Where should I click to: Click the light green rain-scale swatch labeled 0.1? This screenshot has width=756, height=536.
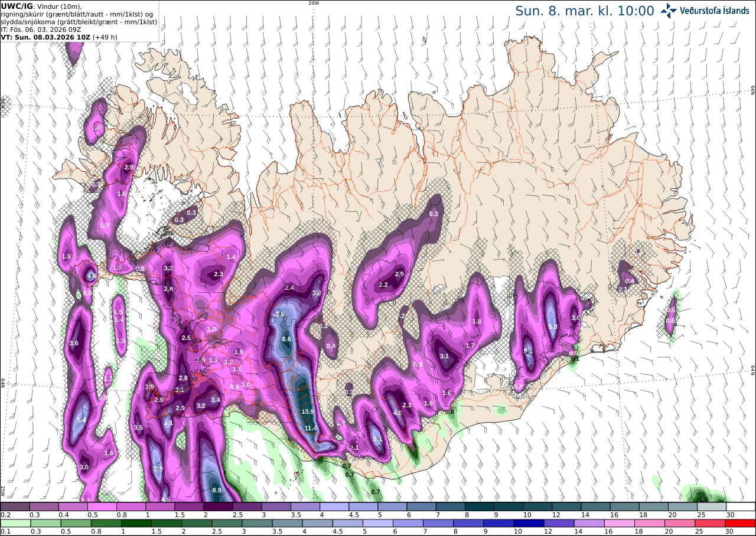(x=15, y=523)
